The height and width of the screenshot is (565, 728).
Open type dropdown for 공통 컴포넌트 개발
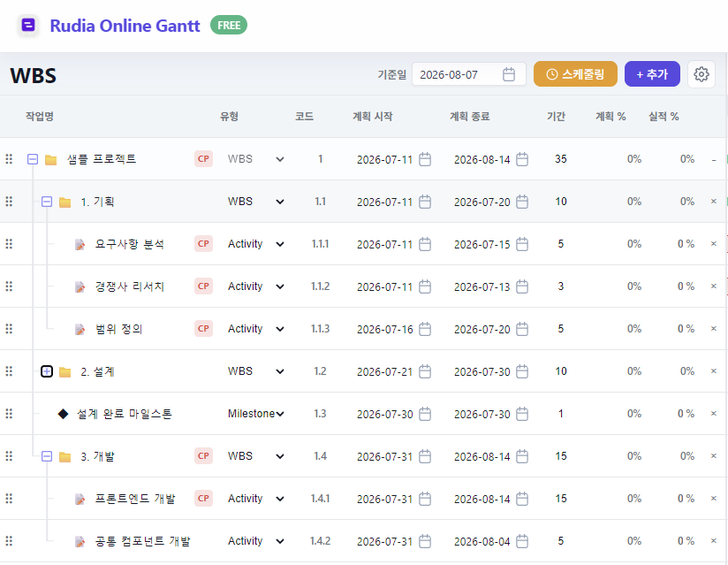(256, 541)
